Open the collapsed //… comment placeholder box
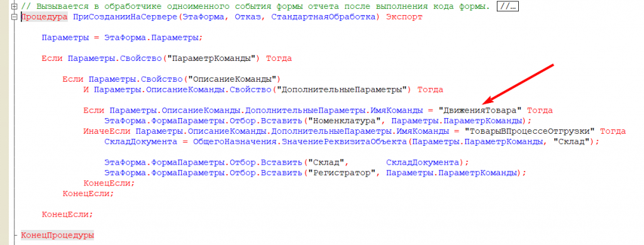 tap(507, 6)
